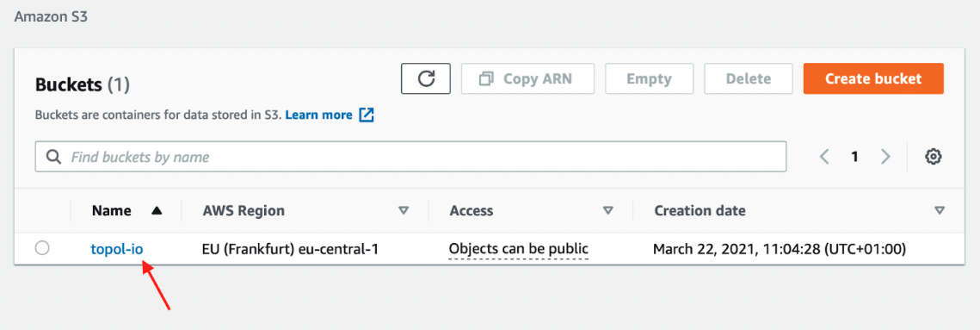
Task: Sort buckets by Creation date arrow
Action: coord(939,211)
